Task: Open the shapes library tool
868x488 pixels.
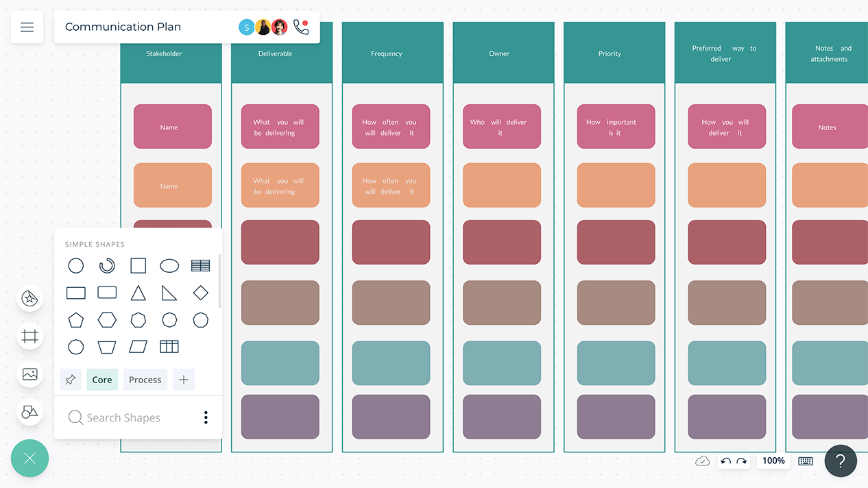Action: 29,412
